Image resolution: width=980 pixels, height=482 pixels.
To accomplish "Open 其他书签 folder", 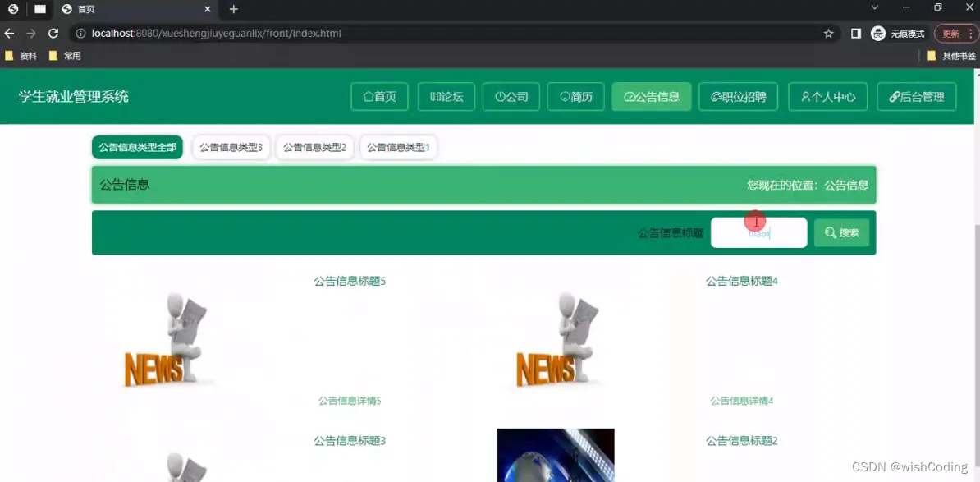I will click(951, 57).
